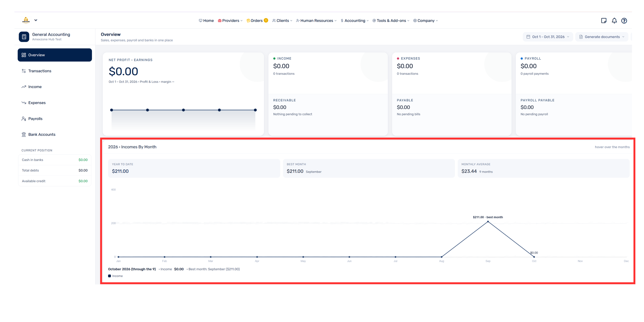Select Overview in the sidebar
Screen dimensions: 644x322
pos(55,55)
